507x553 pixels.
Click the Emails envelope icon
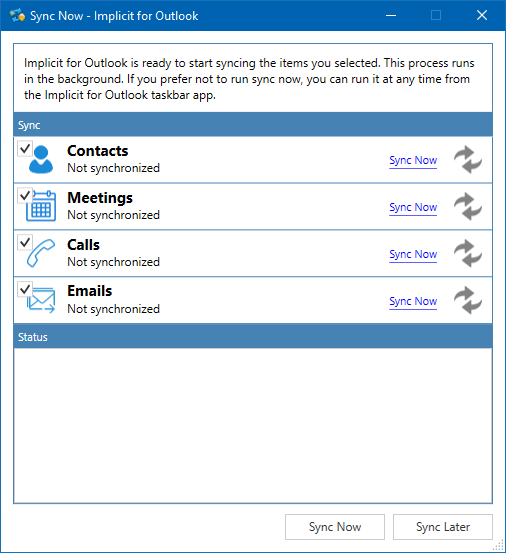[42, 300]
